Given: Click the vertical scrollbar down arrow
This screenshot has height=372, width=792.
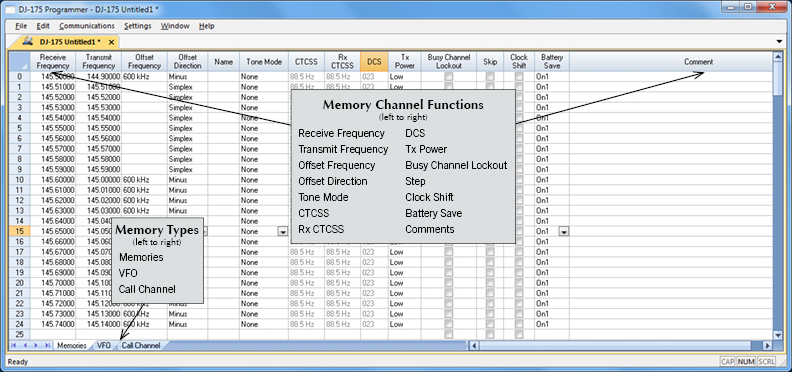Looking at the screenshot, I should tap(778, 335).
